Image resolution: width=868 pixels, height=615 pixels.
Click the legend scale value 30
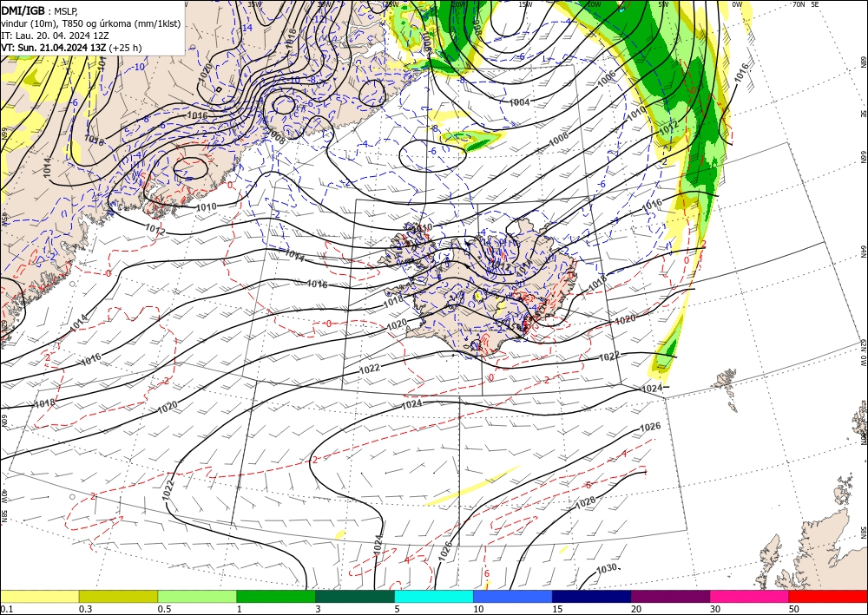[715, 609]
